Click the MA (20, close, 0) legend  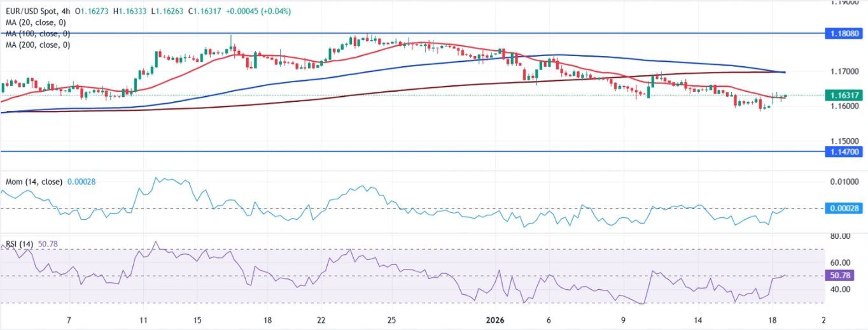(38, 22)
